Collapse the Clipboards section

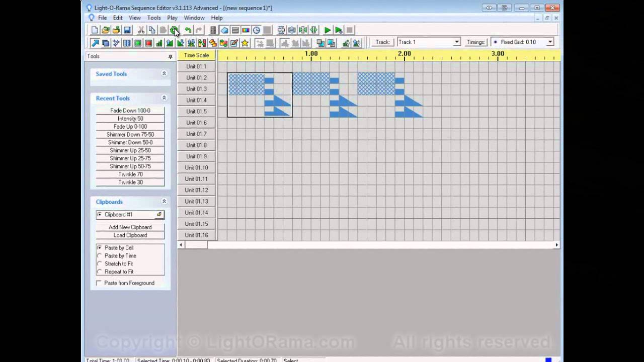[x=164, y=202]
